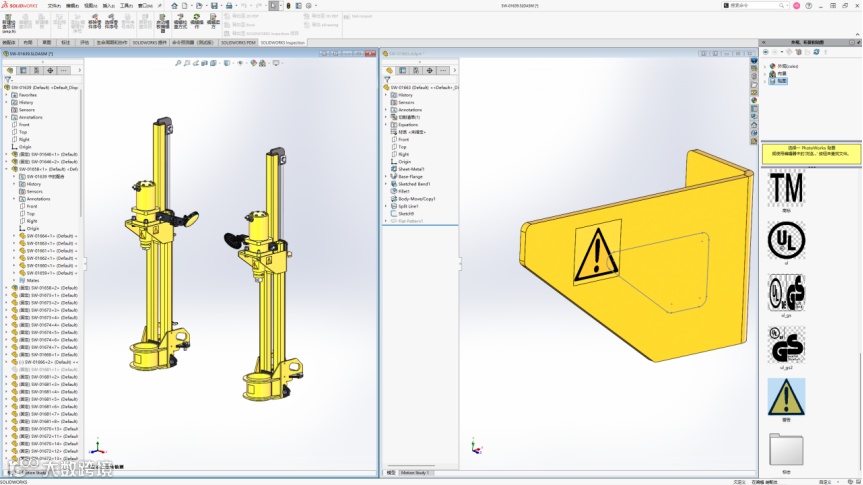Expand the first Appearances(color) category in task pane
This screenshot has height=485, width=863.
click(765, 66)
